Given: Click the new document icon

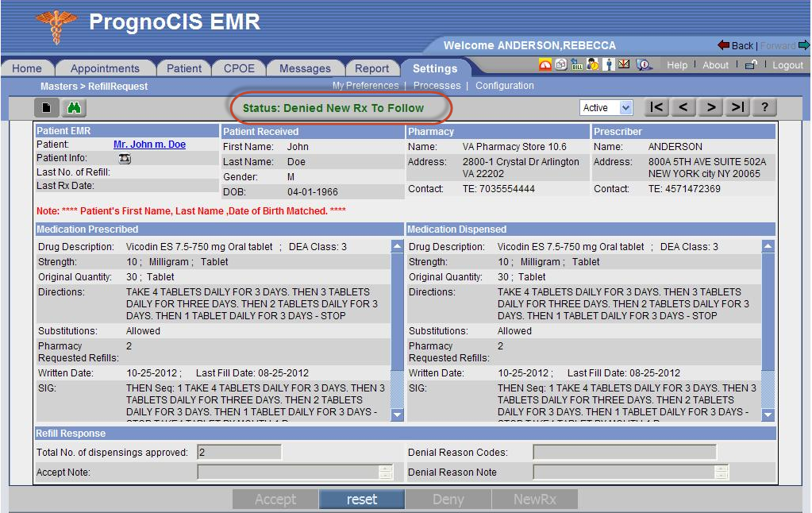Looking at the screenshot, I should [46, 108].
